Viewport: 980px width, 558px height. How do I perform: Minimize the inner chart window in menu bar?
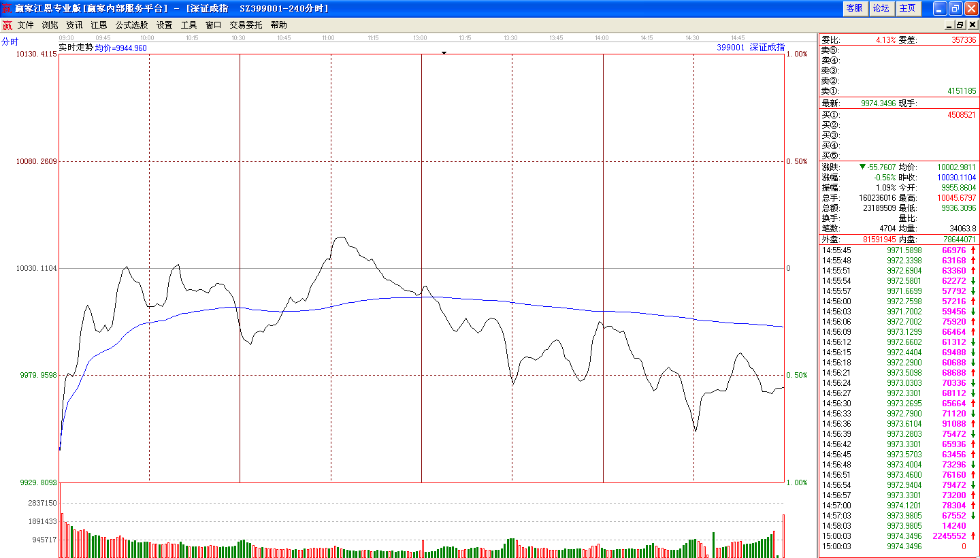949,25
